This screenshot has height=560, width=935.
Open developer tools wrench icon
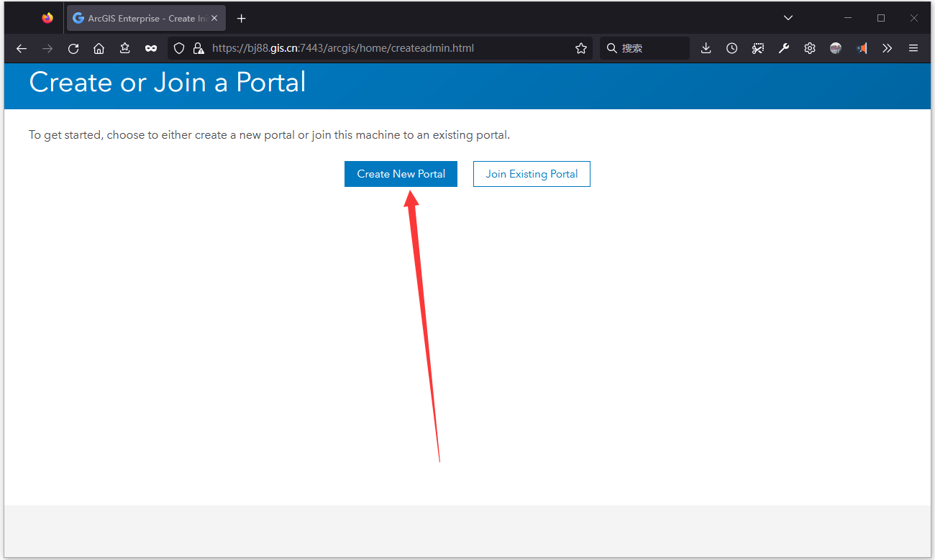click(784, 48)
